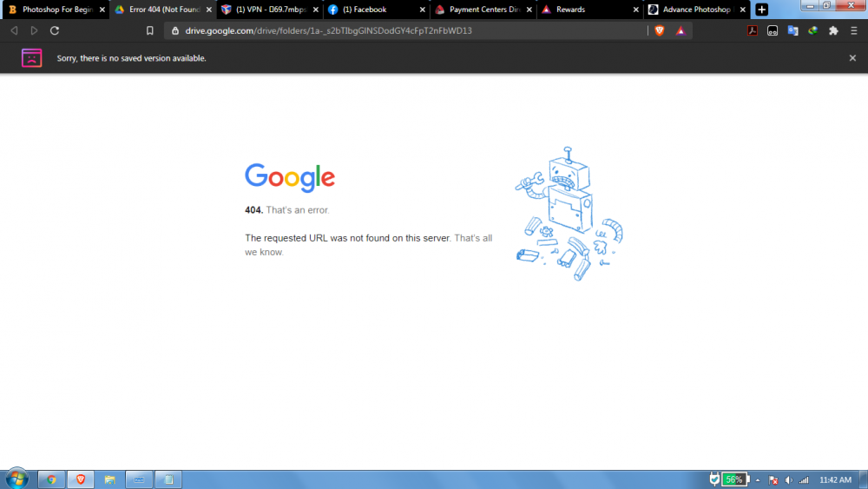This screenshot has width=868, height=489.
Task: Open the Windows Start menu
Action: tap(16, 479)
